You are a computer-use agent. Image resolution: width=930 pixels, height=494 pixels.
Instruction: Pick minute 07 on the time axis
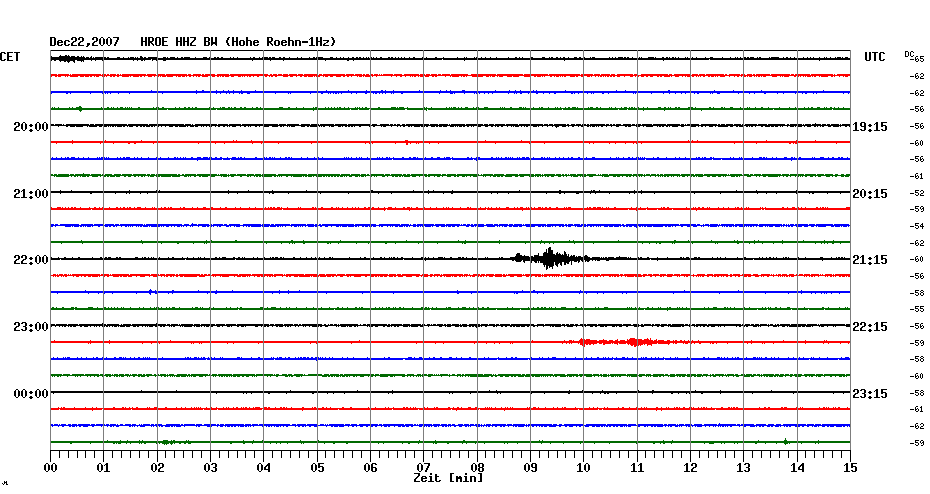pos(423,468)
